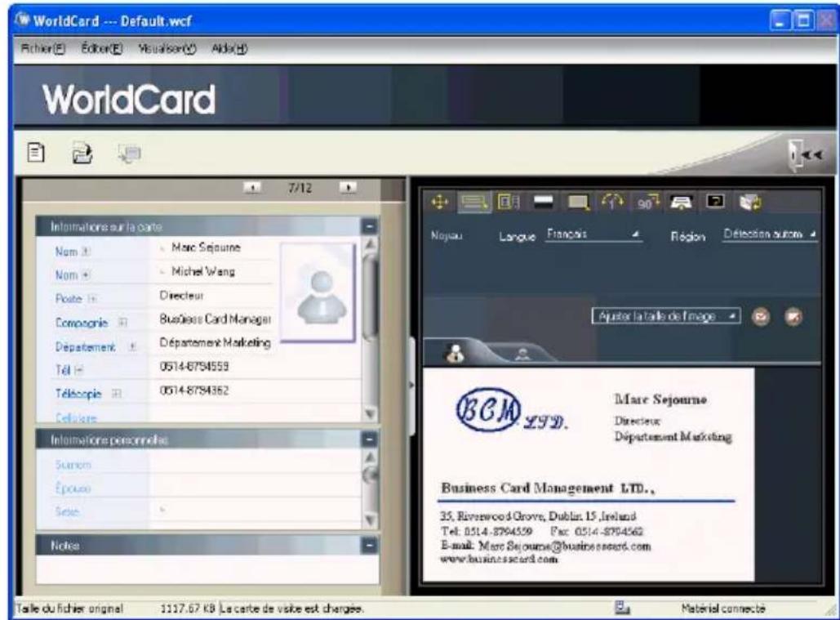The image size is (840, 620).
Task: Collapse the Informations sur la carte section
Action: pyautogui.click(x=369, y=226)
